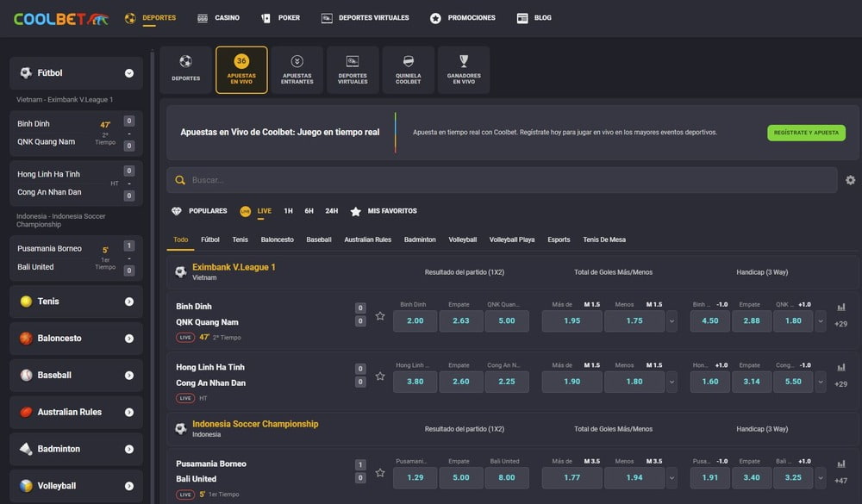This screenshot has height=504, width=862.
Task: Click the Blog icon in top nav
Action: (x=522, y=18)
